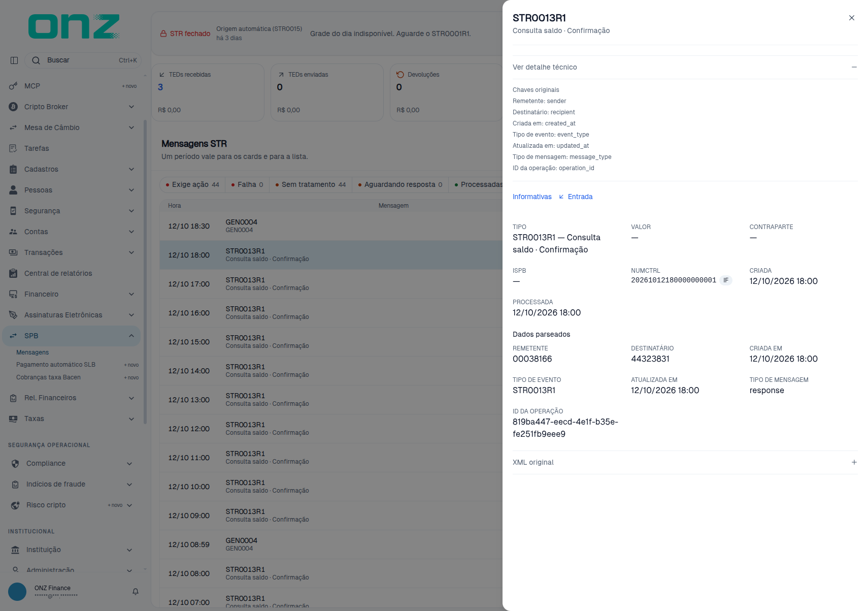Open Cobranças taxa Bacen item

[x=48, y=377]
